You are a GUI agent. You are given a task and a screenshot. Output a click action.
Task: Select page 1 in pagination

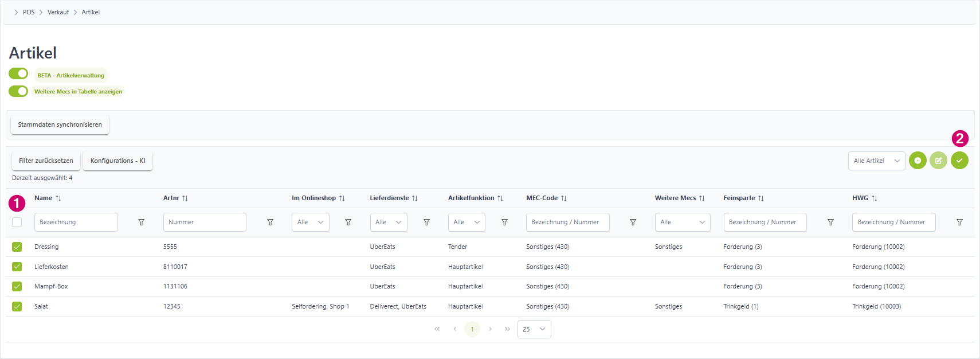472,329
